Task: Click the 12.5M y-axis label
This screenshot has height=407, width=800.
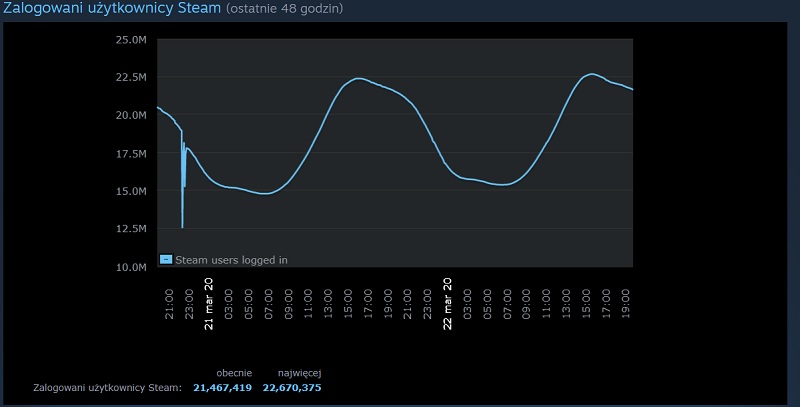Action: 131,228
